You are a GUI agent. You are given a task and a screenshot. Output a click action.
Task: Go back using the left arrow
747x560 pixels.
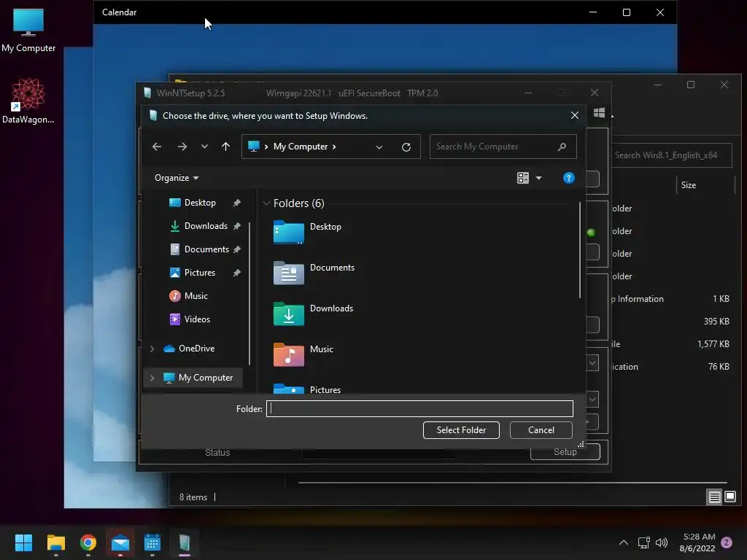(157, 147)
